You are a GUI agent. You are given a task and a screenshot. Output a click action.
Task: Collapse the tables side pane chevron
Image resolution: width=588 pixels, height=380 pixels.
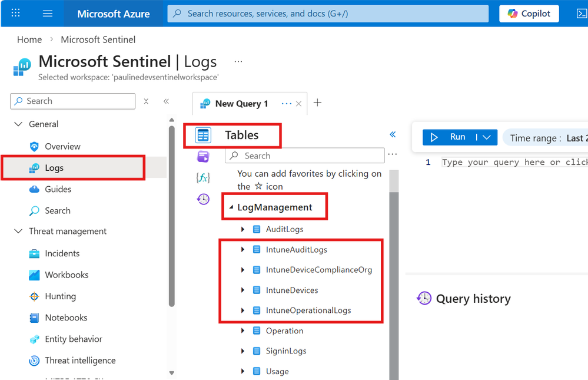click(393, 135)
